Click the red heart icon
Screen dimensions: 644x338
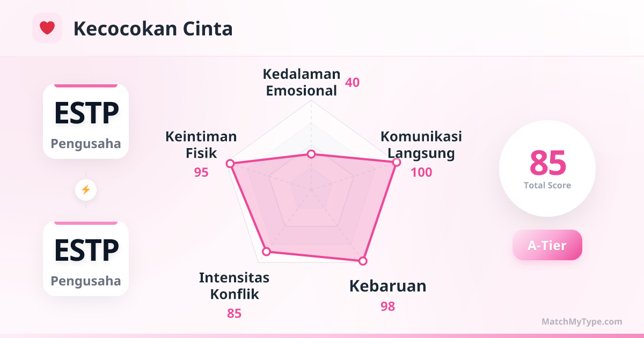pyautogui.click(x=47, y=28)
